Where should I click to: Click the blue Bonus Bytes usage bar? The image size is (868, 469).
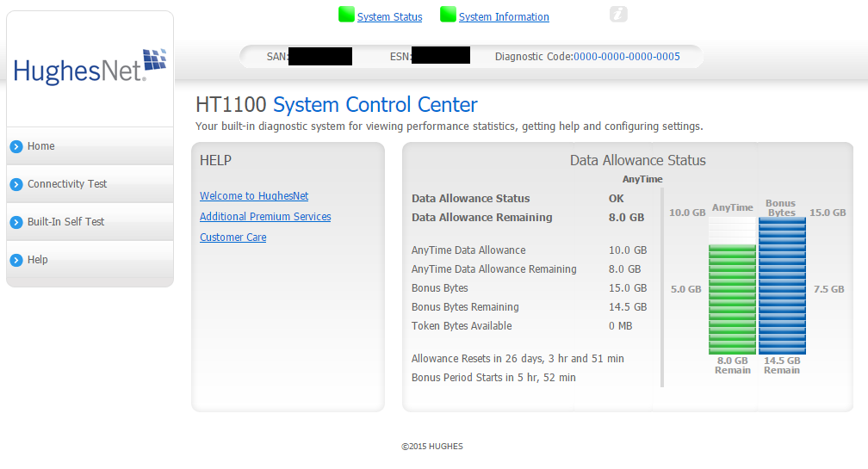coord(782,286)
